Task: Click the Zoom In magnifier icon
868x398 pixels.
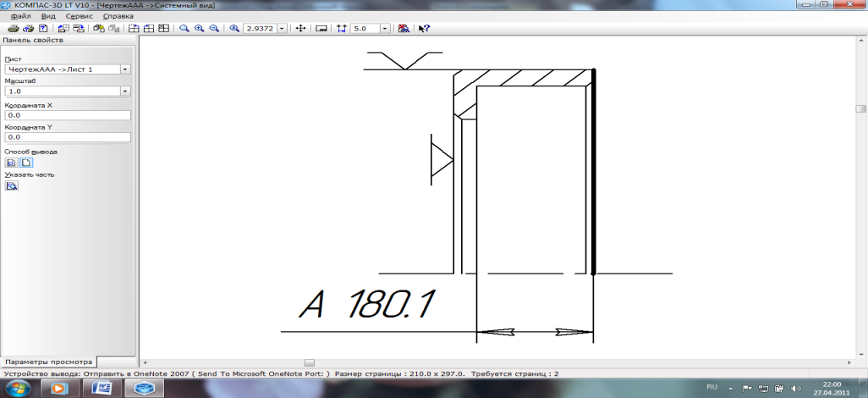Action: point(200,28)
